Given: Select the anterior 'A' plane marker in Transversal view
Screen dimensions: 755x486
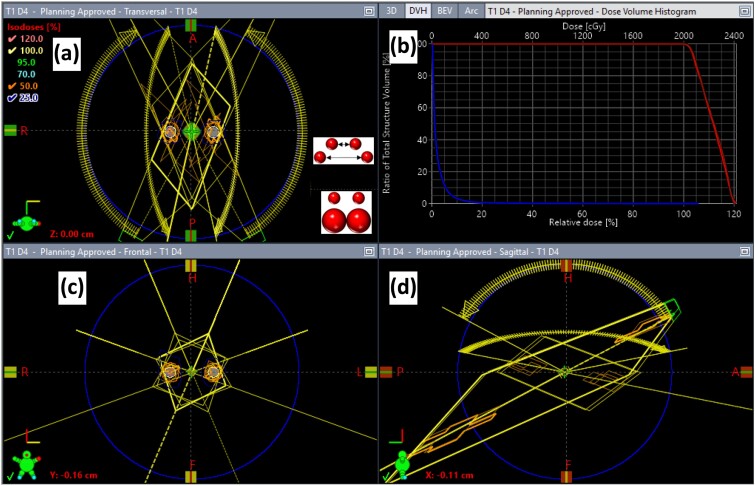Looking at the screenshot, I should click(x=192, y=38).
